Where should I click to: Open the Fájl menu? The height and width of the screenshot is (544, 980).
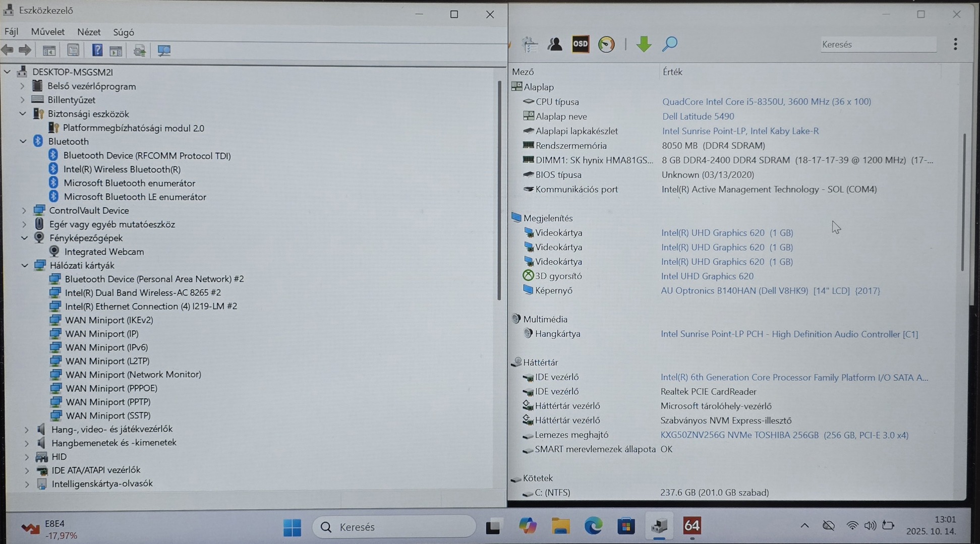pos(11,32)
